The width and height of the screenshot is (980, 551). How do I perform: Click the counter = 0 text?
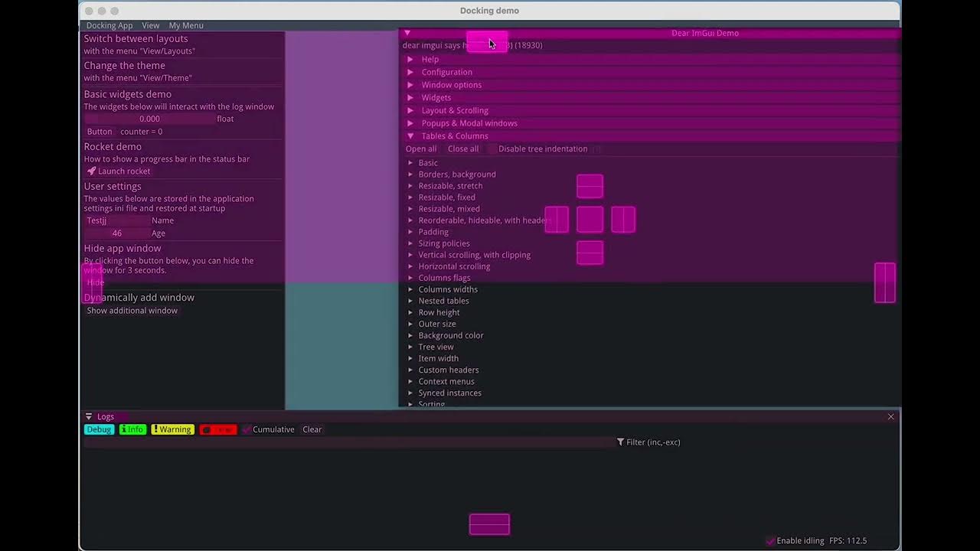[x=142, y=132]
